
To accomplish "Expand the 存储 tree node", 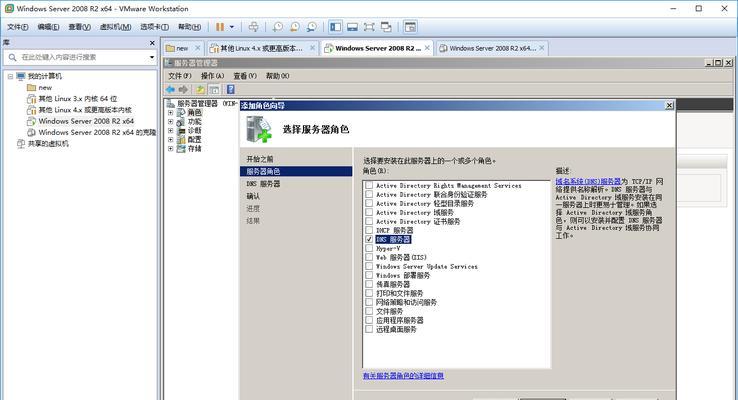I will pos(170,149).
